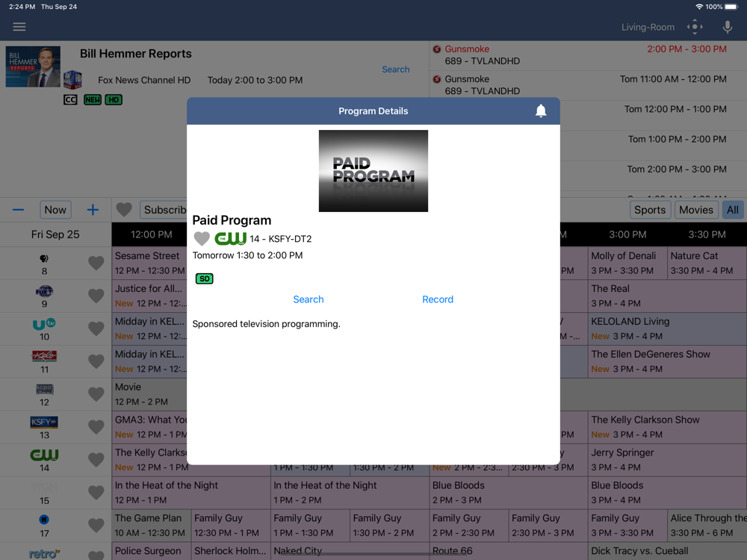Select channel 17 logo
747x560 pixels.
coord(44,520)
